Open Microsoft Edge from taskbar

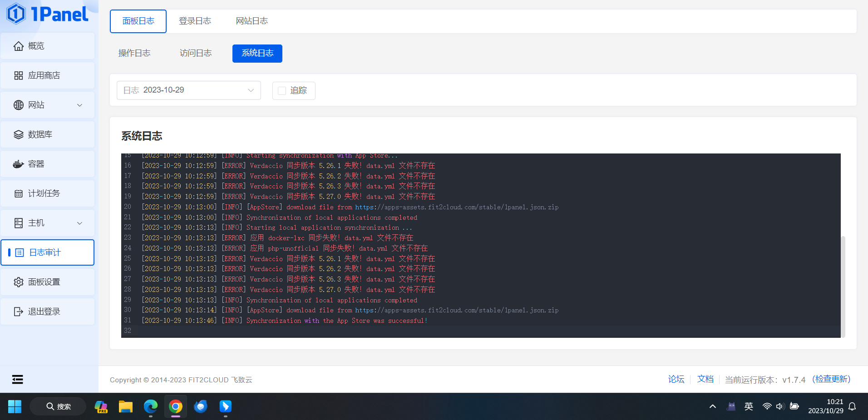(151, 406)
